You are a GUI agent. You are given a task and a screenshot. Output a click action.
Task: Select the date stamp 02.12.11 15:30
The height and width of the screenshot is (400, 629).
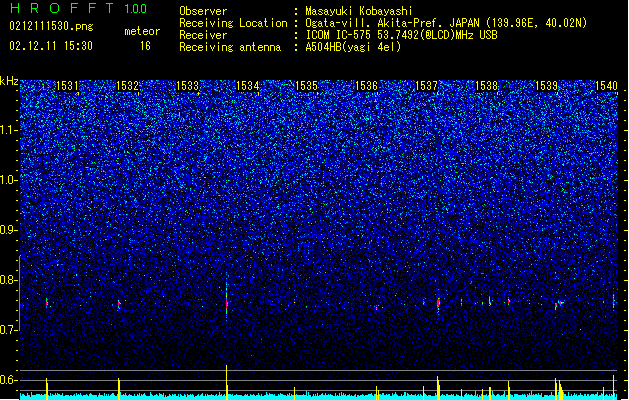pos(51,46)
